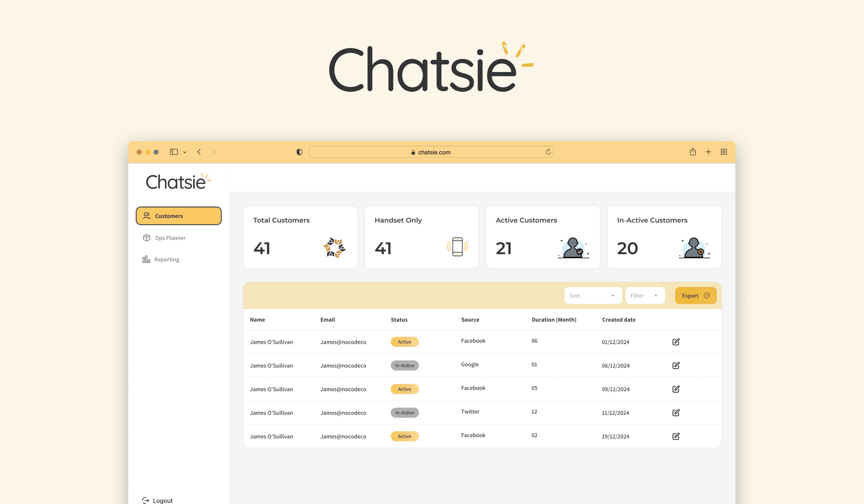This screenshot has height=504, width=864.
Task: Click the edit icon for the 01/12/2024 row
Action: point(676,342)
